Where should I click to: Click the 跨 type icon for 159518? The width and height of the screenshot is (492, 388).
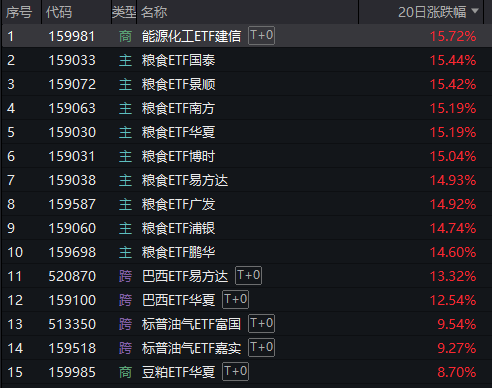125,348
